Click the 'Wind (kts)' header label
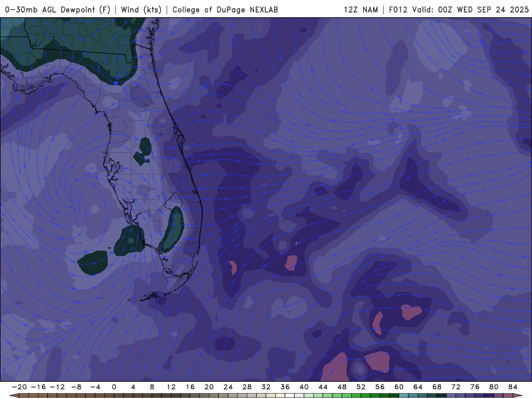The image size is (532, 399). (141, 9)
